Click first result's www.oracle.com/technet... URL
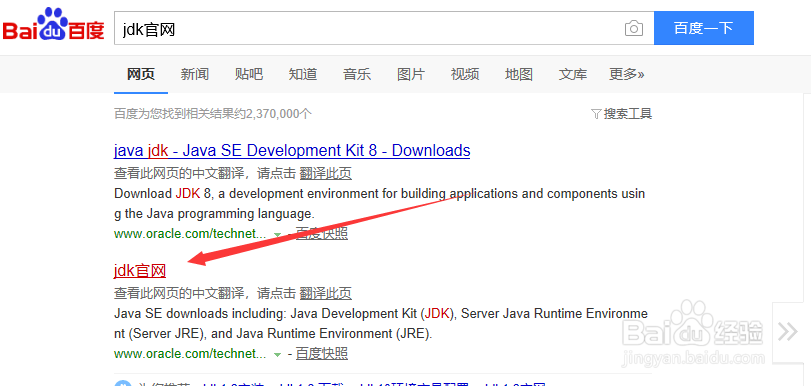Image resolution: width=811 pixels, height=386 pixels. tap(190, 234)
